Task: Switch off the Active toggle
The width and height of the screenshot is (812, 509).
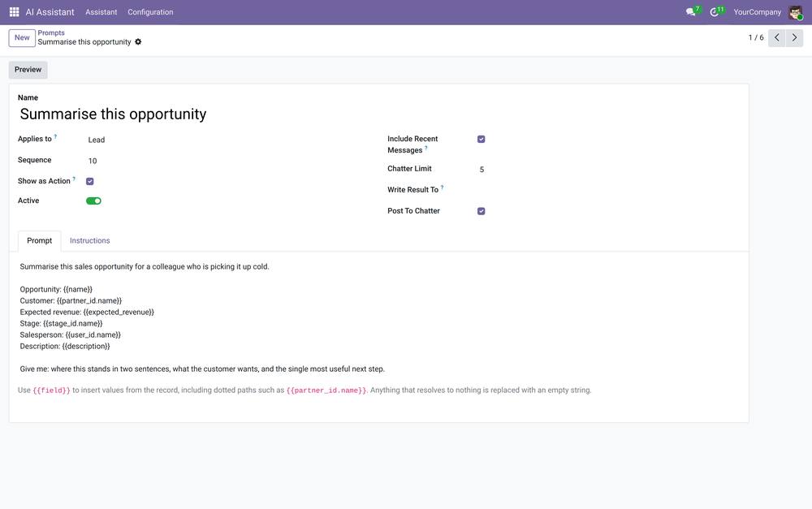Action: click(x=93, y=201)
